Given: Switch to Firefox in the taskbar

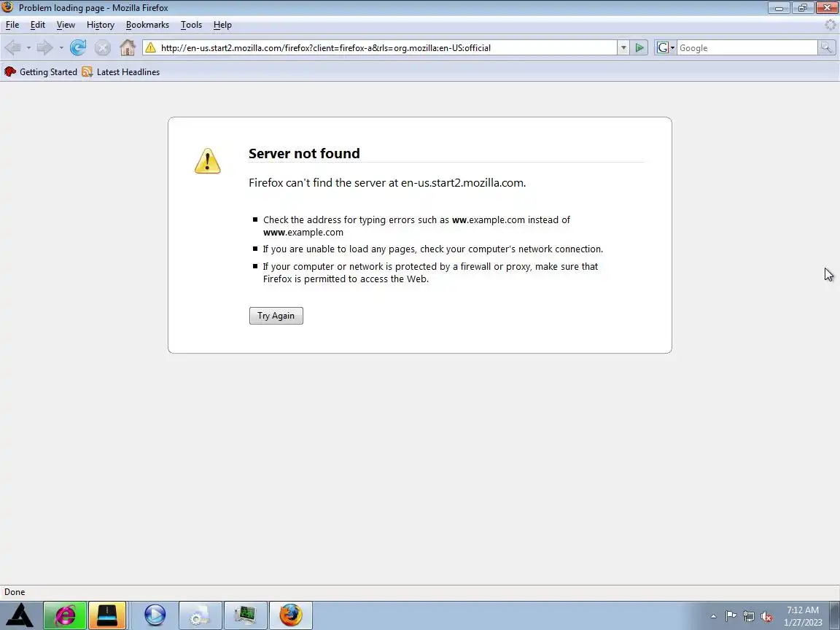Looking at the screenshot, I should click(290, 615).
